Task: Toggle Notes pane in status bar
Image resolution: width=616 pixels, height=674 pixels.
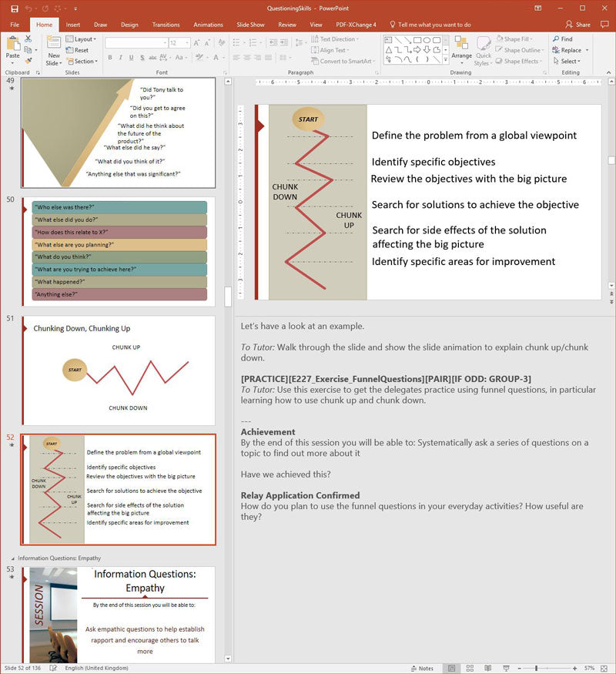Action: [422, 668]
